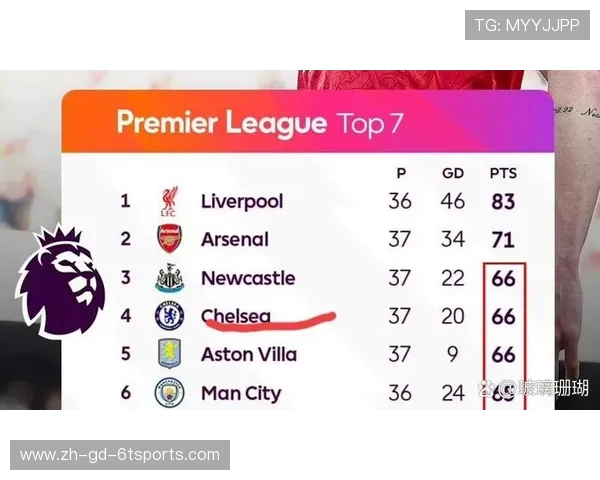Select the GD column header
Viewport: 600px width, 480px height.
click(x=453, y=173)
